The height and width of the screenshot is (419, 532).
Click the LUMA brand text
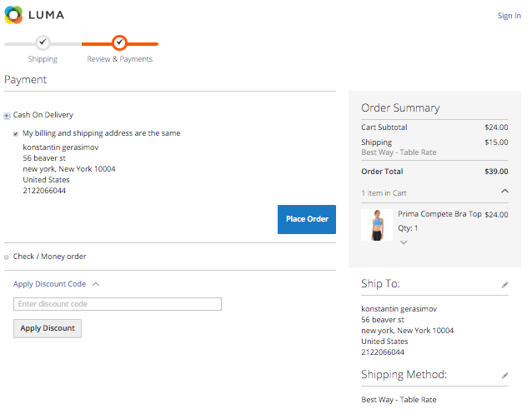(46, 15)
